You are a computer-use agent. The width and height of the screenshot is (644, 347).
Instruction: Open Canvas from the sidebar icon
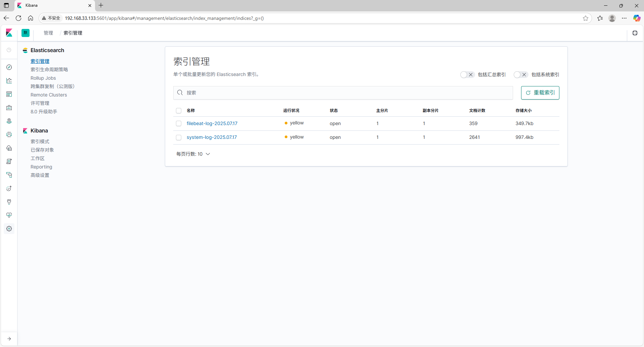coord(9,108)
